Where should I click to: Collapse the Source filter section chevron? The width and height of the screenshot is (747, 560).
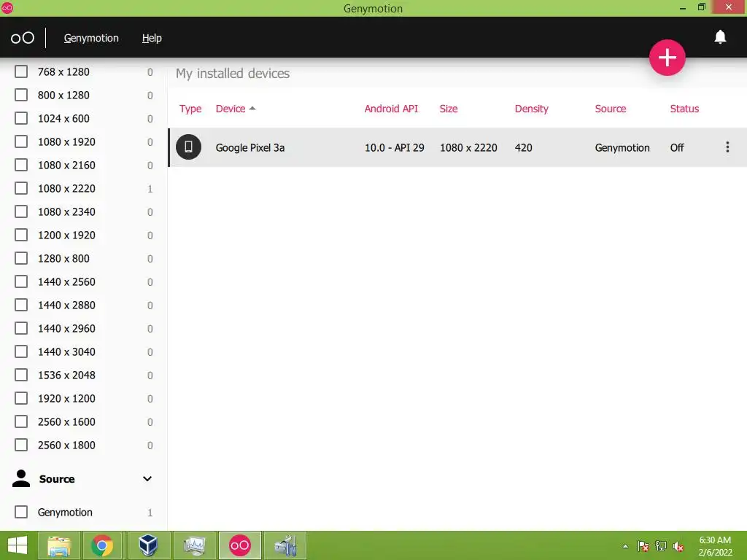[x=147, y=479]
